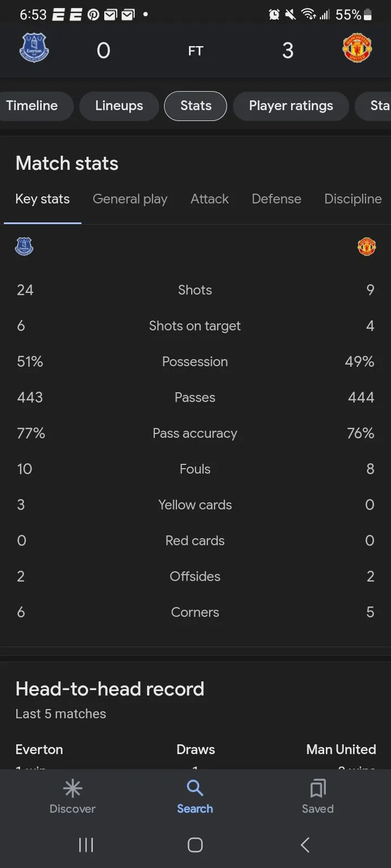
Task: Tap the Head-to-head record heading
Action: click(110, 689)
